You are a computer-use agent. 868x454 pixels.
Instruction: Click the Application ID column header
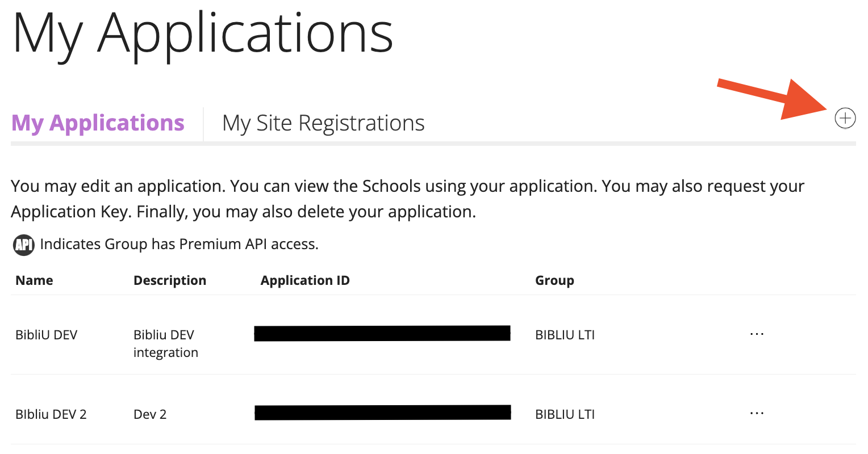coord(304,280)
